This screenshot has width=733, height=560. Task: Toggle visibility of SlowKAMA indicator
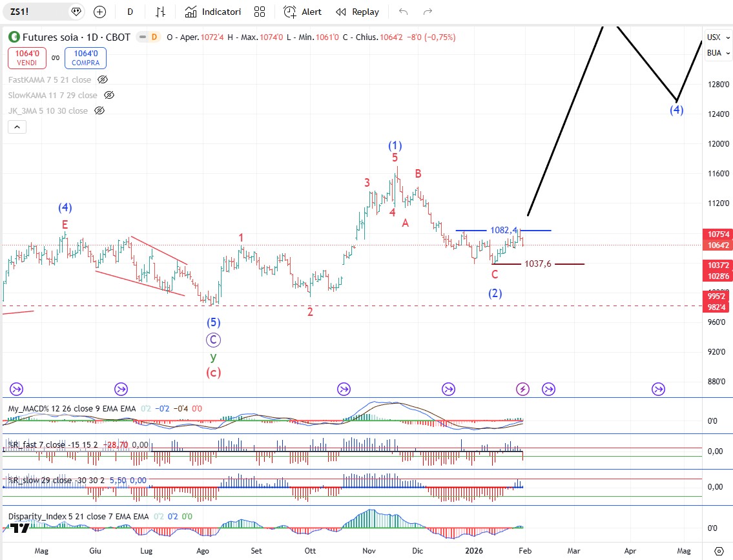click(108, 95)
